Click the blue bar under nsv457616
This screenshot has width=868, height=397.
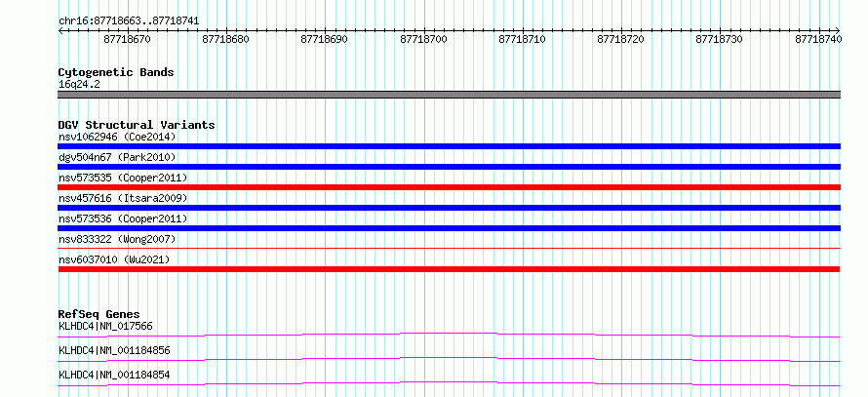pos(449,208)
